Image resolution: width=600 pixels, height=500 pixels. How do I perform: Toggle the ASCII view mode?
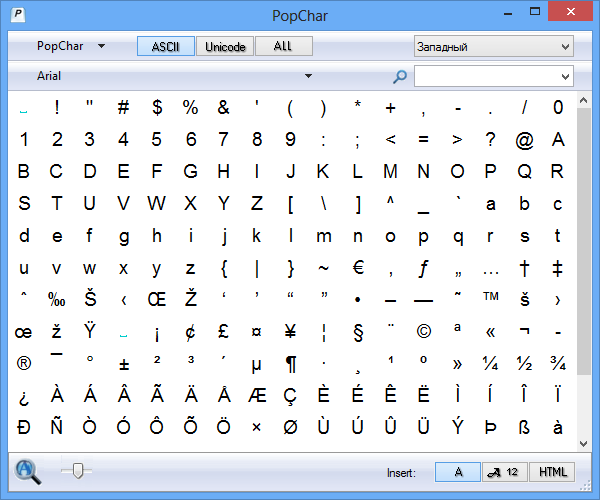click(166, 46)
